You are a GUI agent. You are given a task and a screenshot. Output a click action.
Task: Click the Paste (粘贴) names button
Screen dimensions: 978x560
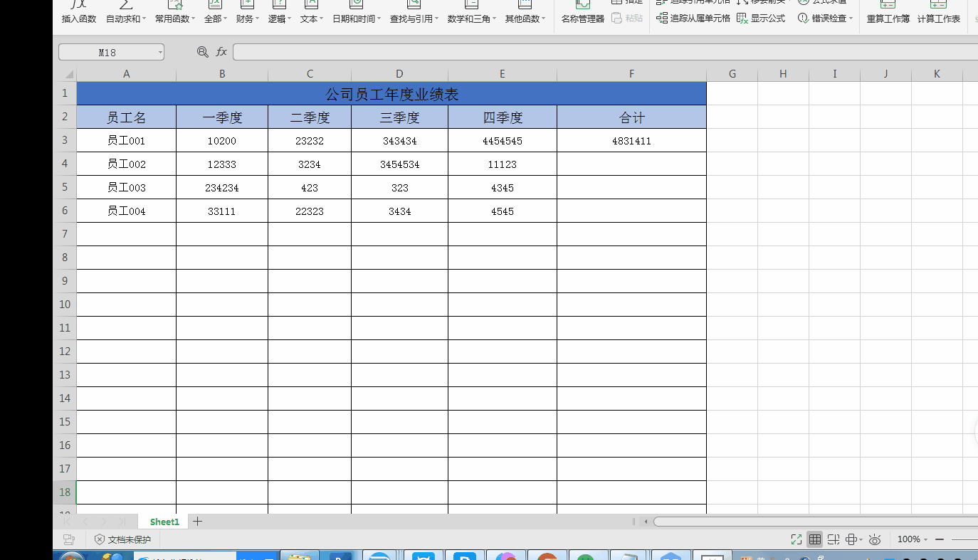pos(628,19)
